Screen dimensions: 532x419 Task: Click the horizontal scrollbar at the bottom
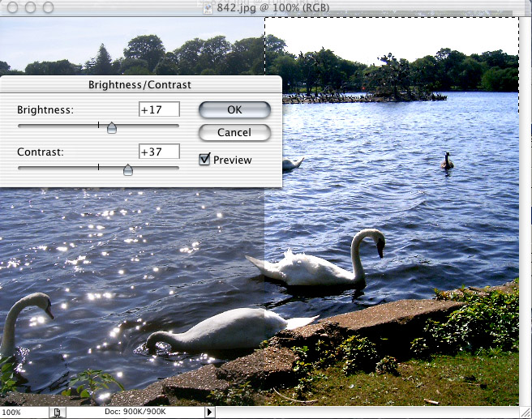(x=365, y=413)
